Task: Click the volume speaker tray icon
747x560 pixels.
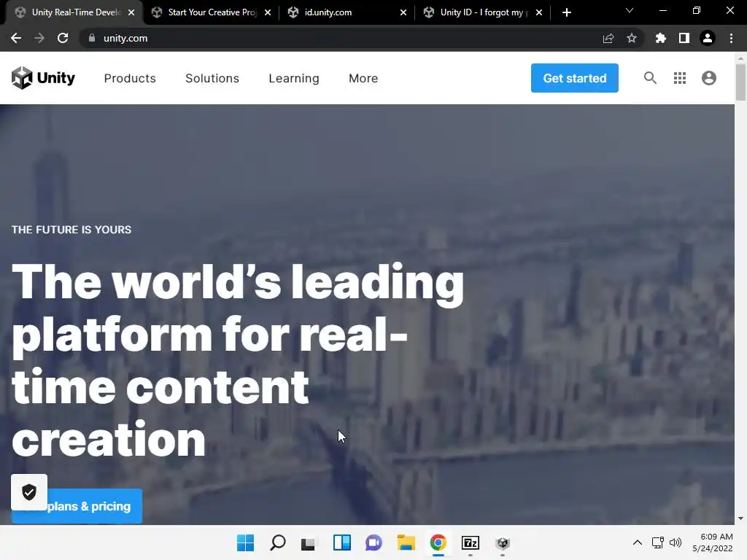Action: tap(676, 542)
